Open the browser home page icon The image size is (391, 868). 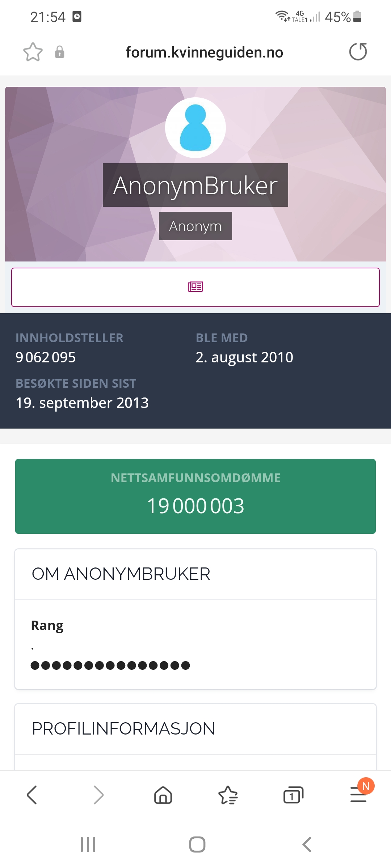coord(163,795)
